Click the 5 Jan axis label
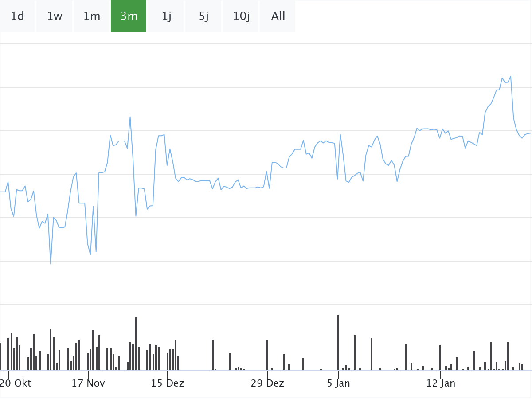532x399 pixels. click(x=338, y=383)
